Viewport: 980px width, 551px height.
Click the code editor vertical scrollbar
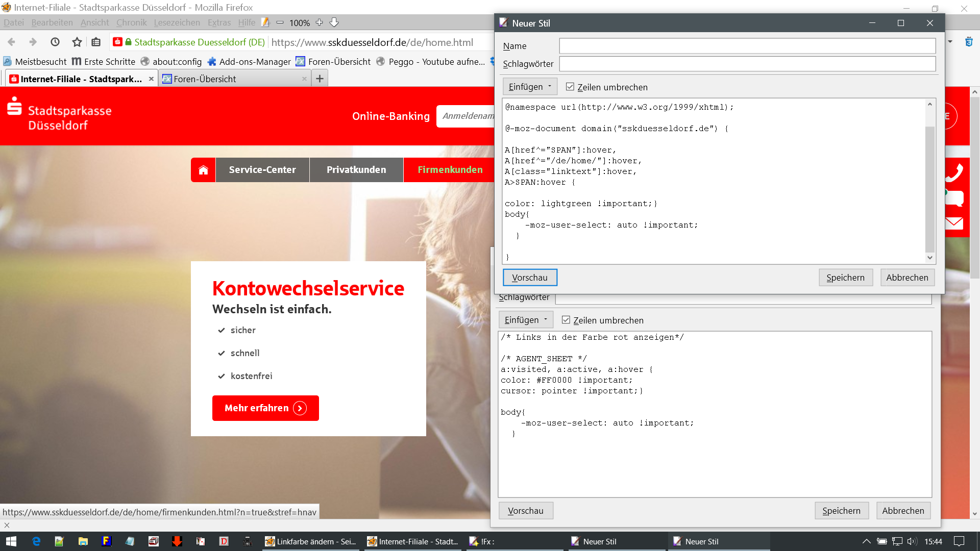[929, 189]
